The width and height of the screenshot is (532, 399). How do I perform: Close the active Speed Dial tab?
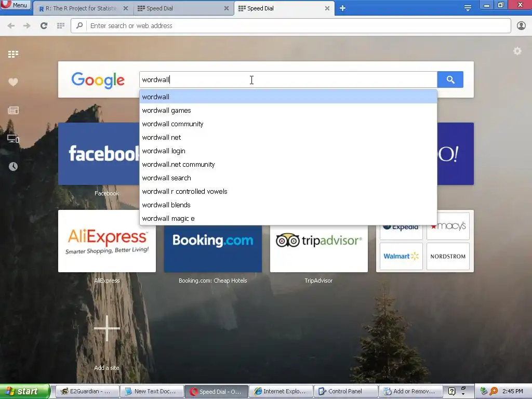pyautogui.click(x=327, y=8)
